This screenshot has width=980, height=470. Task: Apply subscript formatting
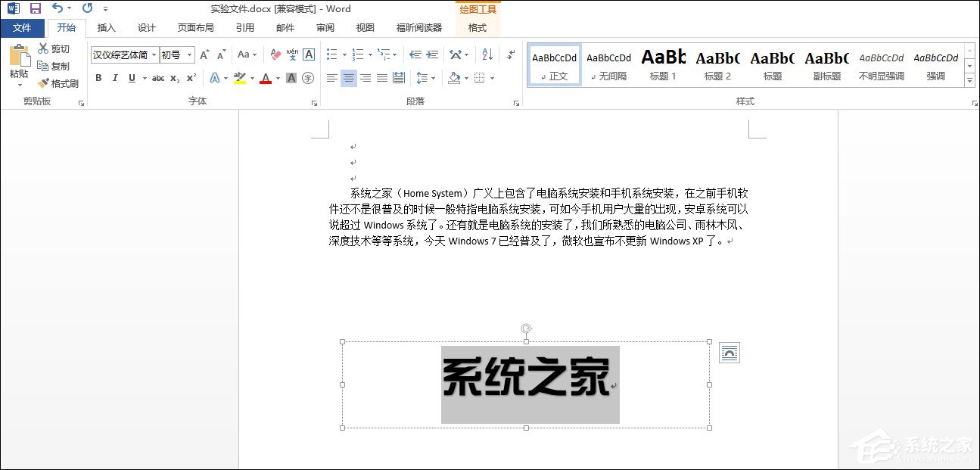pyautogui.click(x=173, y=78)
